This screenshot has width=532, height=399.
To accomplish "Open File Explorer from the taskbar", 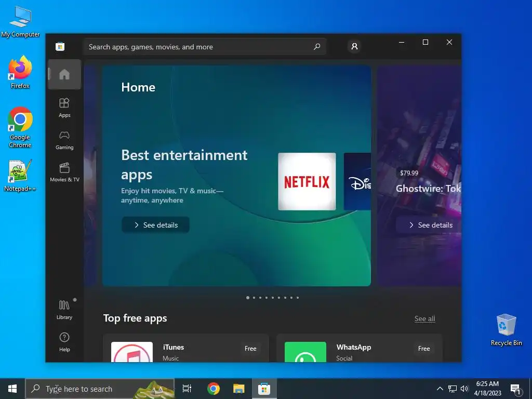I will click(239, 389).
